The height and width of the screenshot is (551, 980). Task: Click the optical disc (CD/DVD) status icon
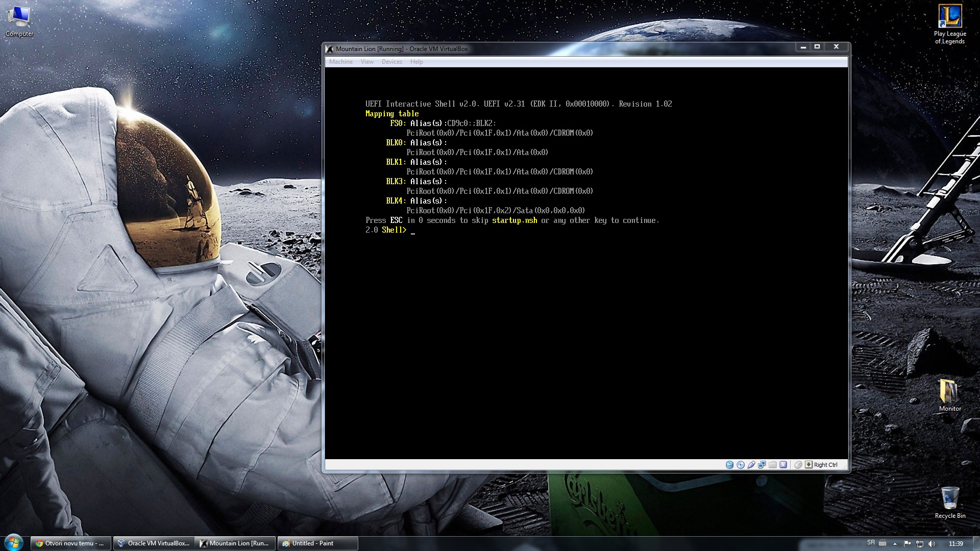tap(740, 465)
